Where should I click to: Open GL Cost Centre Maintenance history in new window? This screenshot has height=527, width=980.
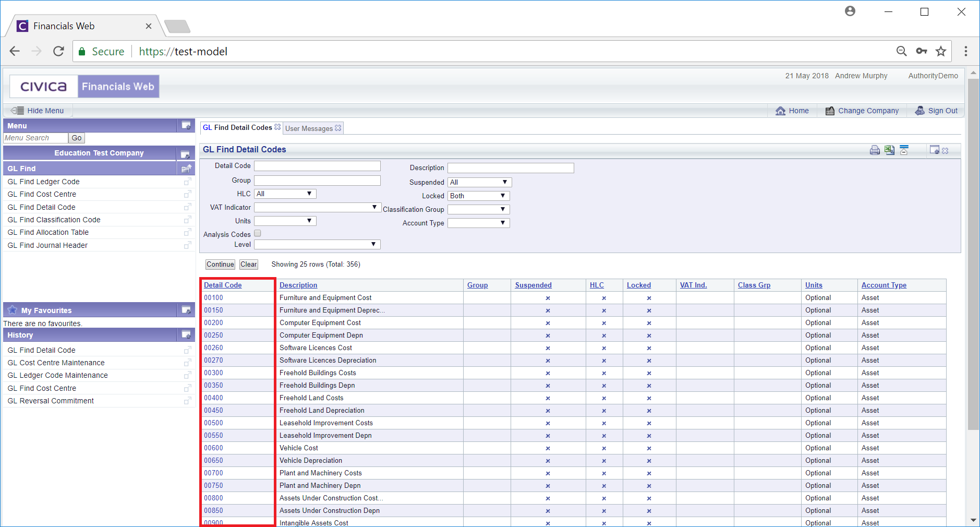188,363
